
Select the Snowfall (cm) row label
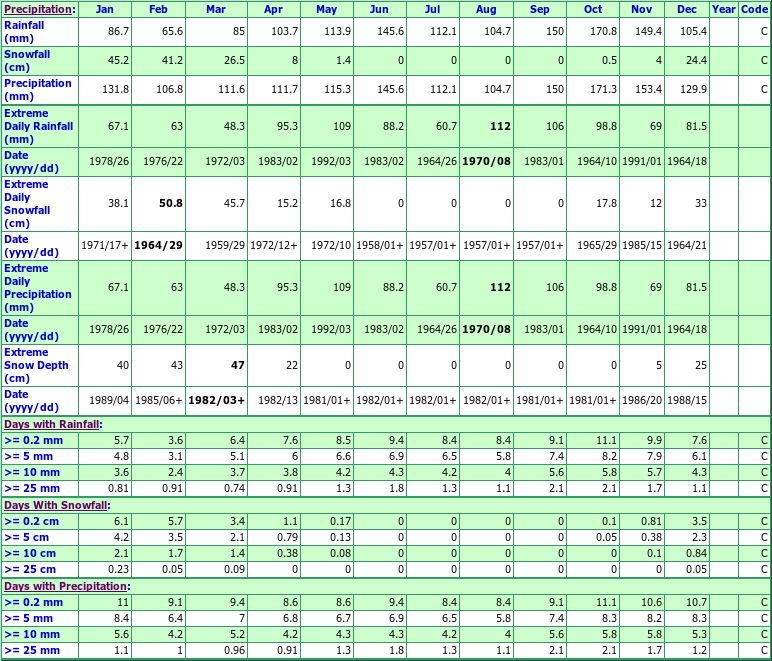coord(27,59)
